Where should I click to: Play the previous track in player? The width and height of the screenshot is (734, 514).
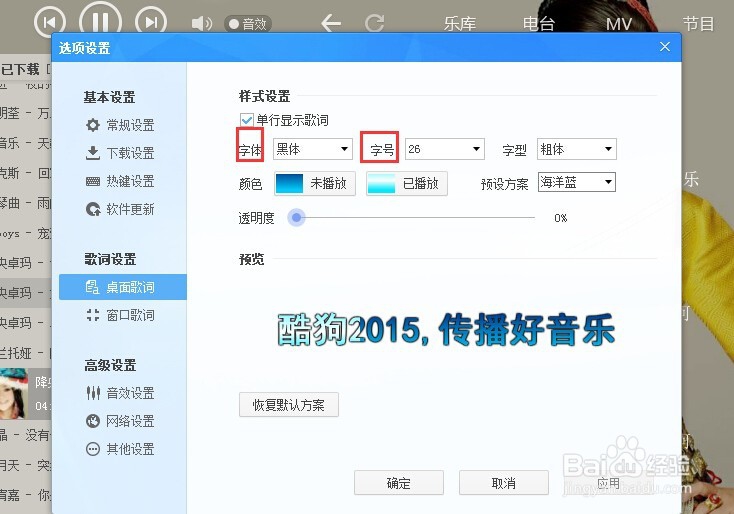[x=50, y=22]
